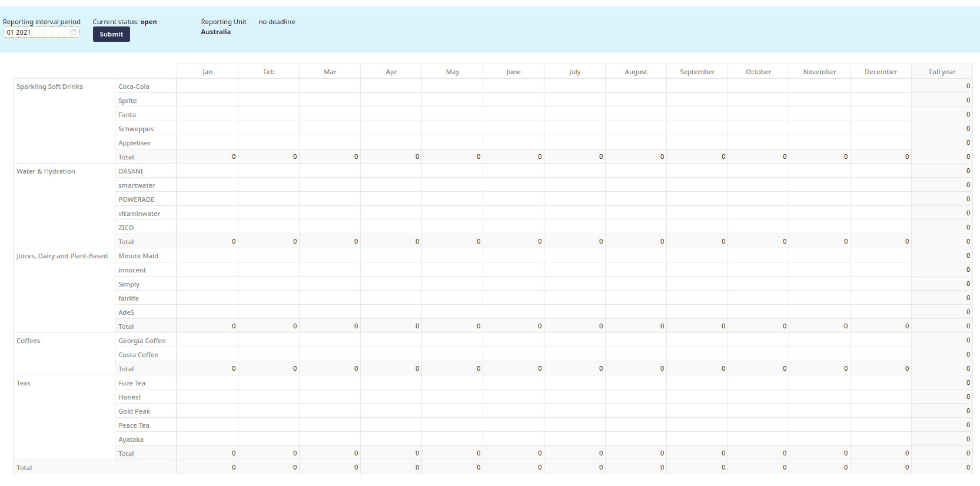Screen dimensions: 980x486
Task: Click the July column header
Action: coord(574,72)
